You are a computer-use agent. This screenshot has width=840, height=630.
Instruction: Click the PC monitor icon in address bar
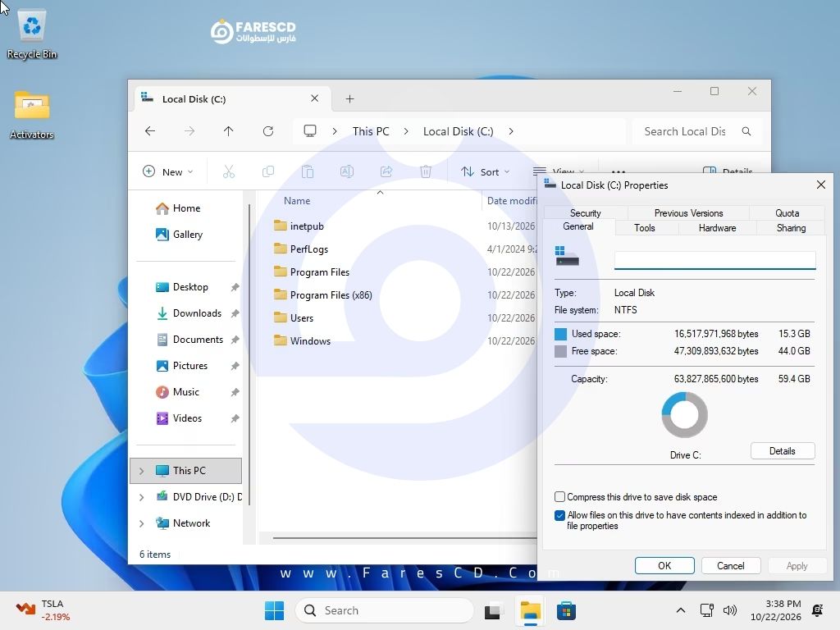(310, 131)
